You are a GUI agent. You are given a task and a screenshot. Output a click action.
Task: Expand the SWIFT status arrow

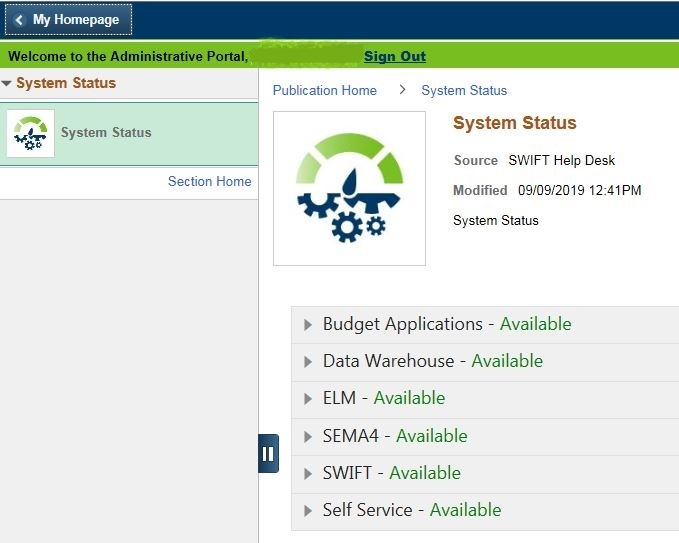308,474
